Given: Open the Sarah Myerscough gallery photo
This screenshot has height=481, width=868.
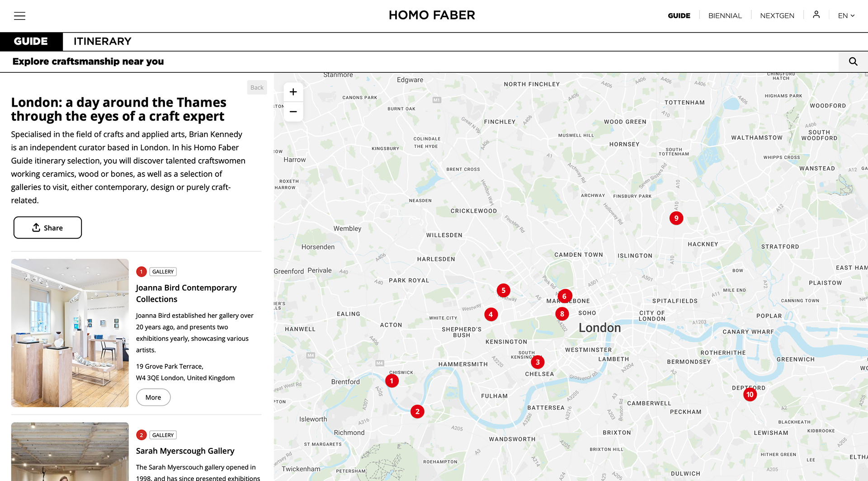Looking at the screenshot, I should tap(70, 452).
